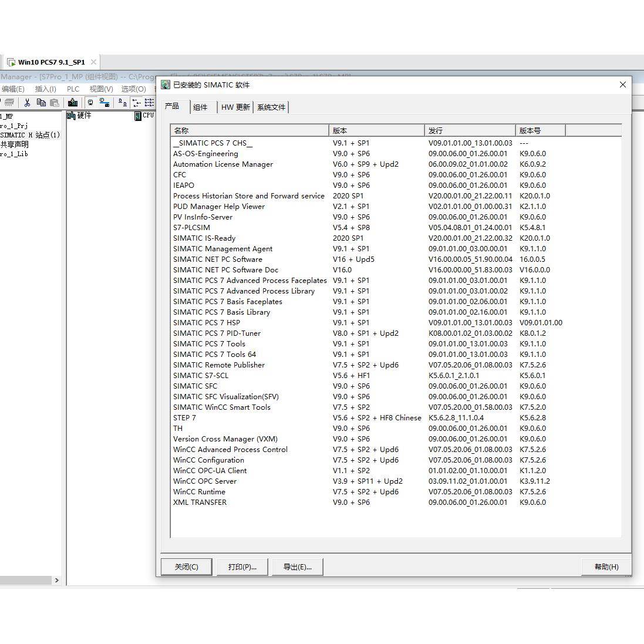644x644 pixels.
Task: Click the Copy icon in toolbar
Action: click(x=41, y=103)
